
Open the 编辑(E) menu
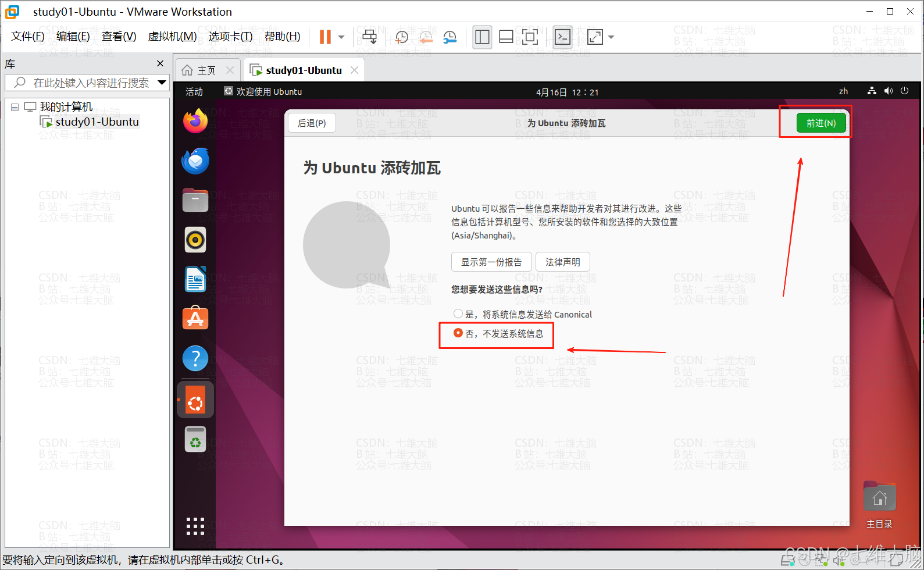click(x=73, y=37)
